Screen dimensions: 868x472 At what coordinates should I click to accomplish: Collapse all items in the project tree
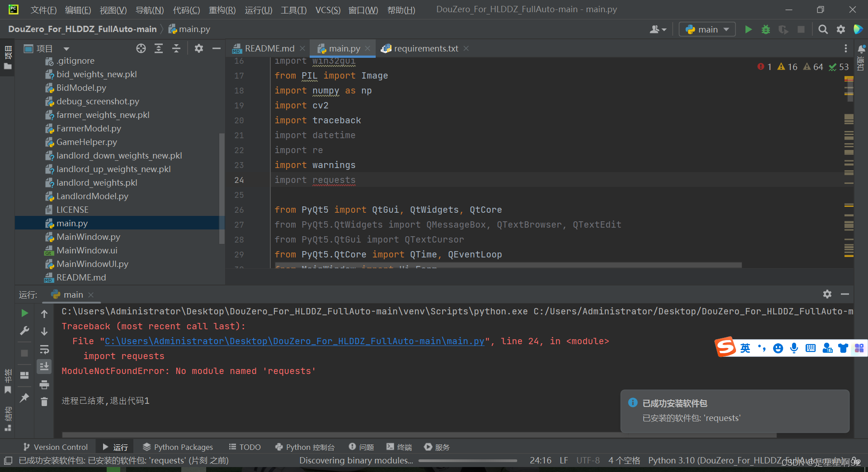tap(176, 48)
